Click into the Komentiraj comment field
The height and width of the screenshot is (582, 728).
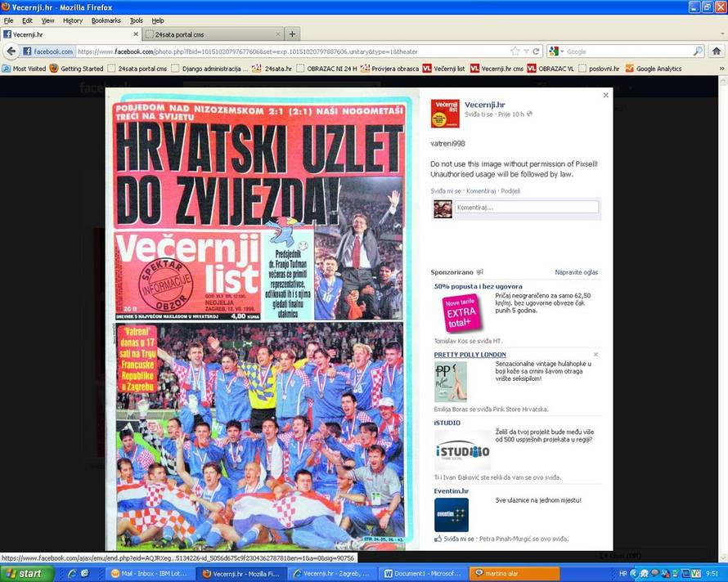526,208
